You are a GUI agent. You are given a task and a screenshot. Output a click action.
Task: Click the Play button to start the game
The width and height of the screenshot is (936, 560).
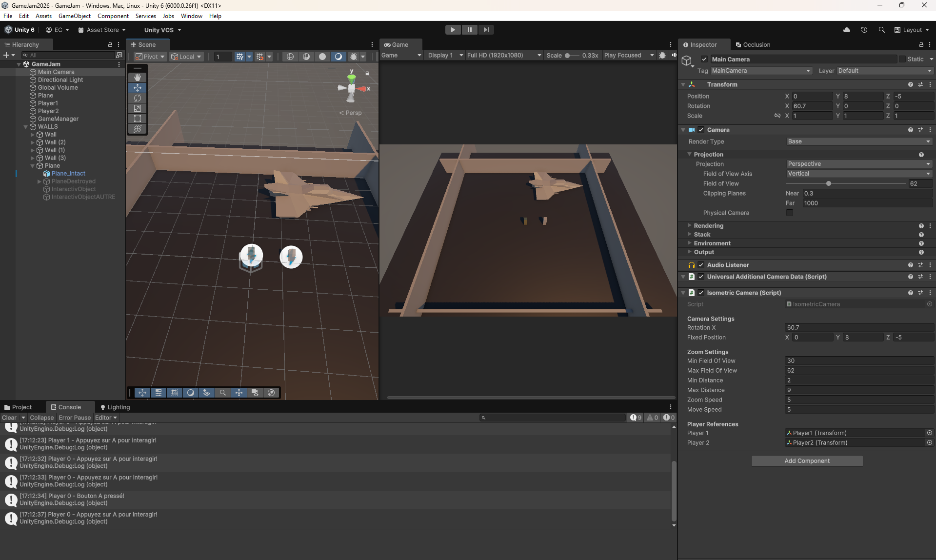point(453,30)
